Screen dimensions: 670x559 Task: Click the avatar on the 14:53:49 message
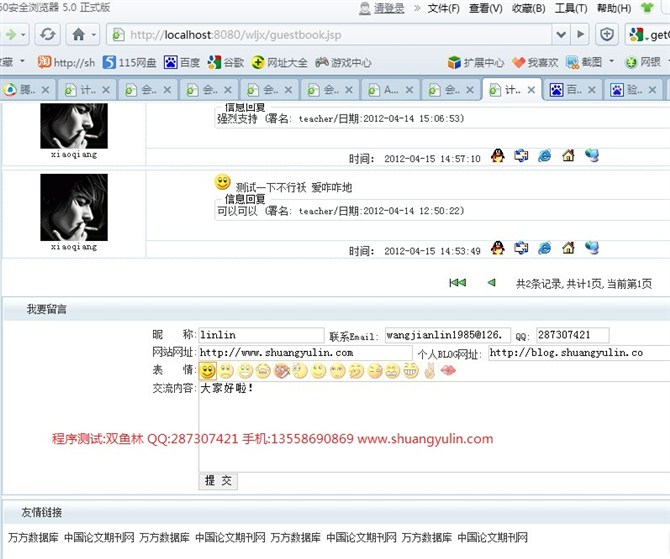click(74, 207)
